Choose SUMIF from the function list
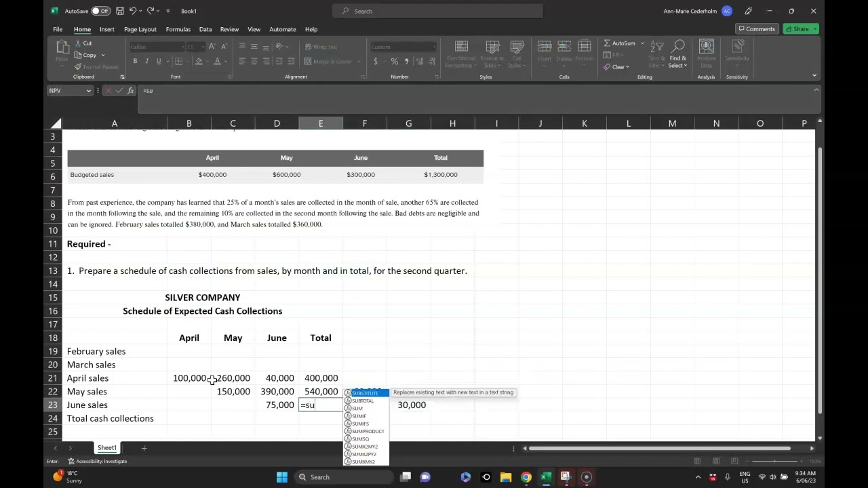 tap(366, 416)
